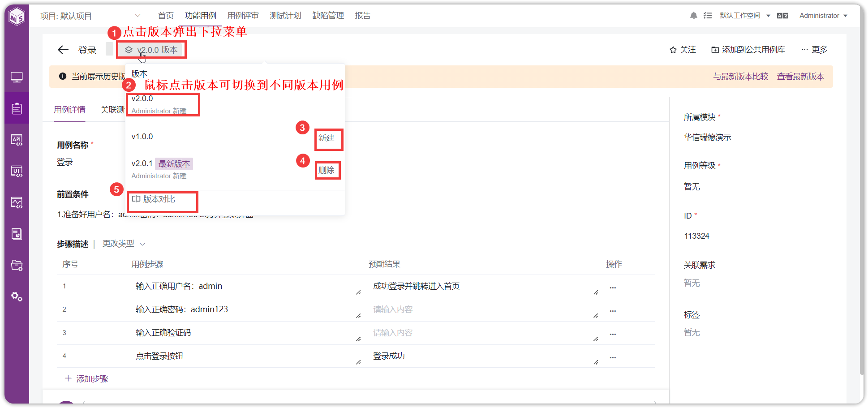Click 版本对比 in the version menu

[154, 199]
